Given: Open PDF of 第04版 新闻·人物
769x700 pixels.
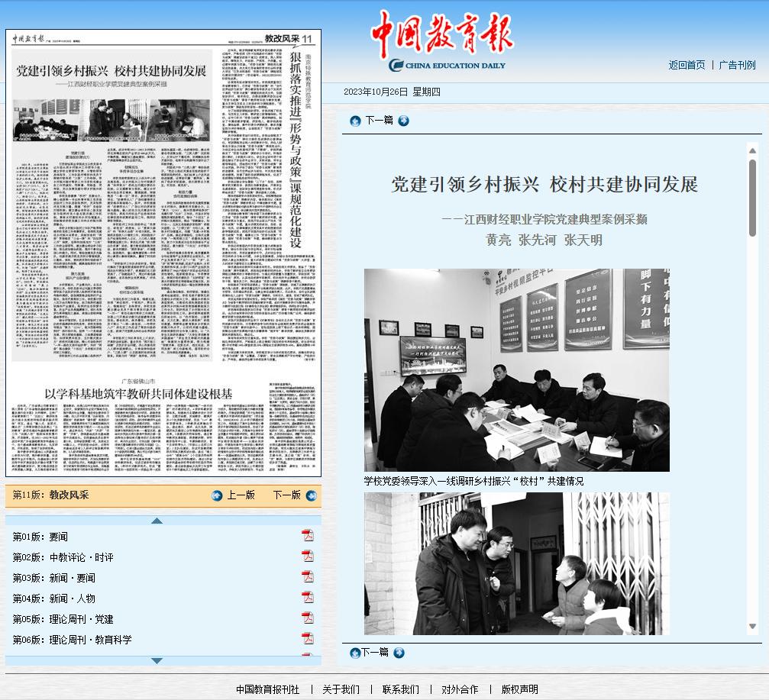Looking at the screenshot, I should pyautogui.click(x=307, y=598).
